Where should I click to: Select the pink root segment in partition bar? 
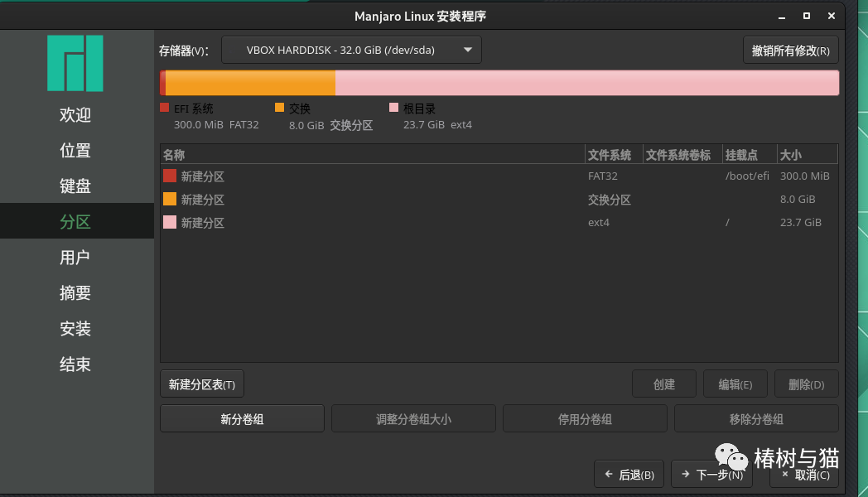(586, 83)
